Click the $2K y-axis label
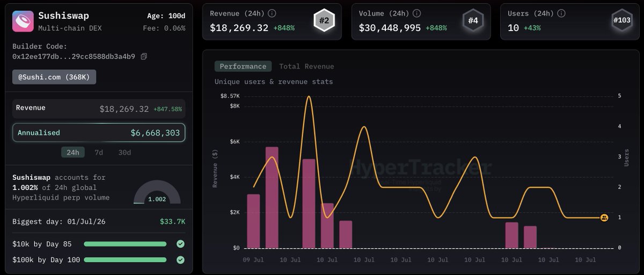Viewport: 644px width, 275px height. click(236, 213)
